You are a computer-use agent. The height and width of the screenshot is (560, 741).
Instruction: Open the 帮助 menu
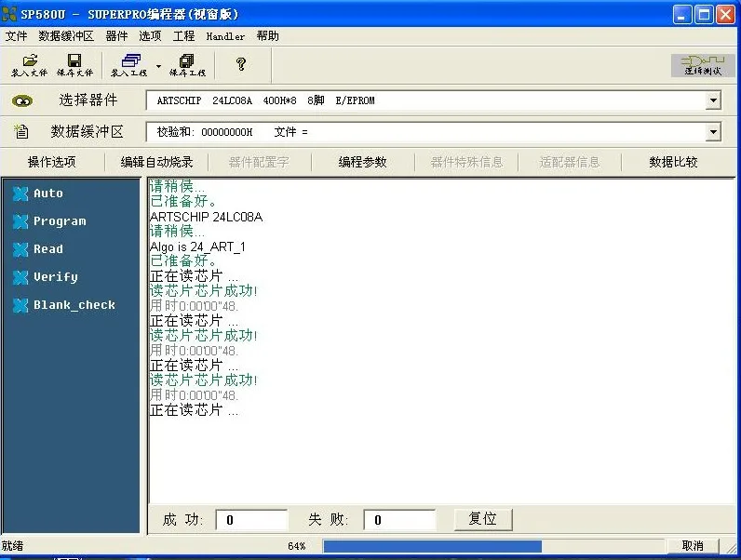(267, 36)
